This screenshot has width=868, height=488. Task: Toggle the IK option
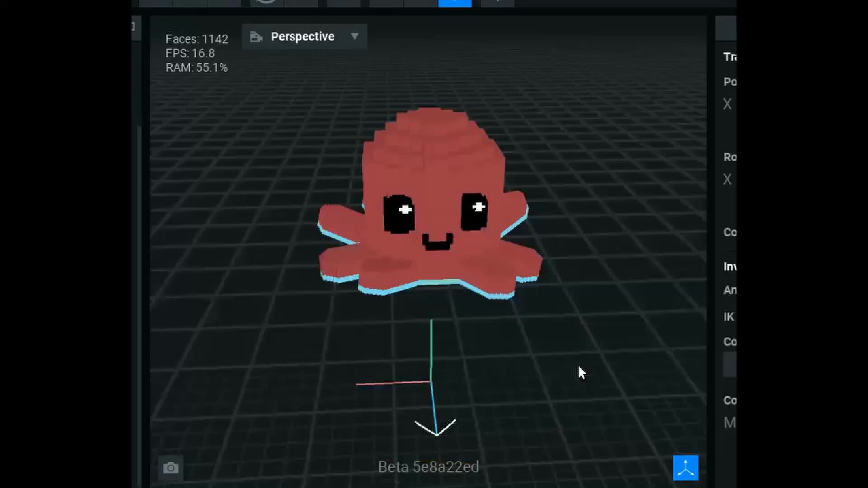729,317
